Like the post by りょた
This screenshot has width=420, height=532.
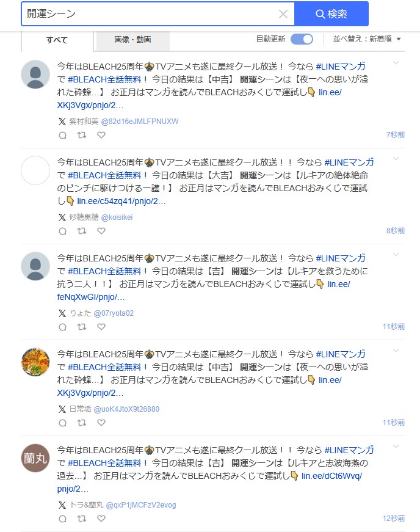click(x=101, y=327)
